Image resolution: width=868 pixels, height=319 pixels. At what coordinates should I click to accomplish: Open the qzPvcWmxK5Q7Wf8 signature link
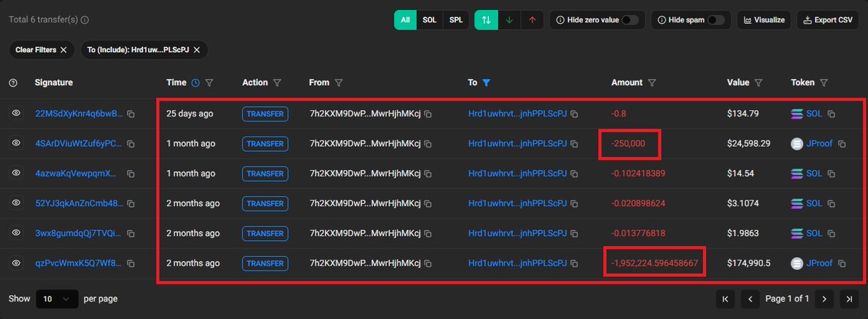pyautogui.click(x=80, y=263)
